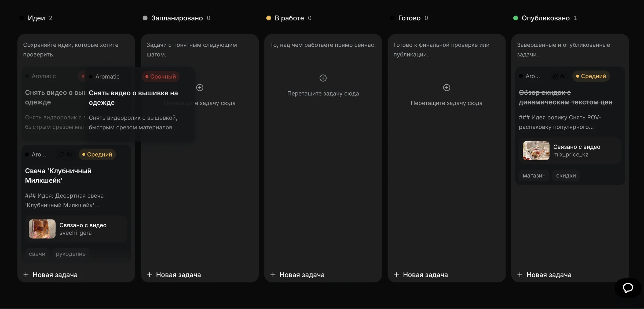Click Aromatic label on dragged card
This screenshot has height=309, width=644.
click(x=107, y=77)
